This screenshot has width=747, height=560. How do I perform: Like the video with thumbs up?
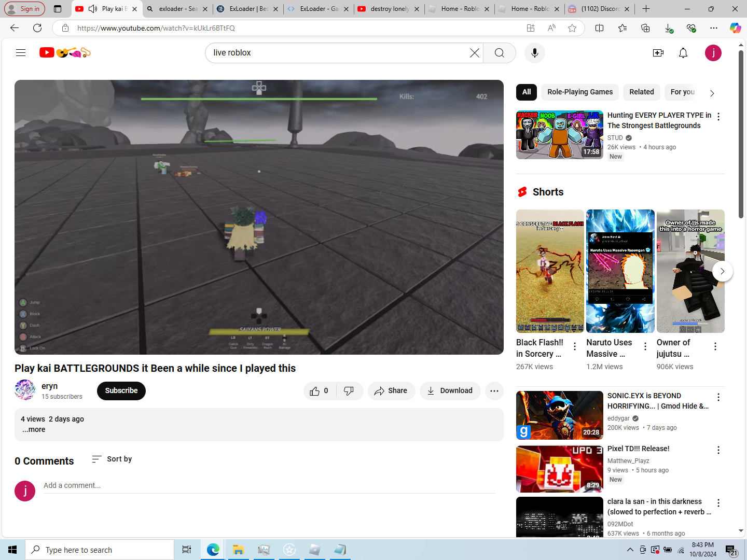tap(320, 391)
